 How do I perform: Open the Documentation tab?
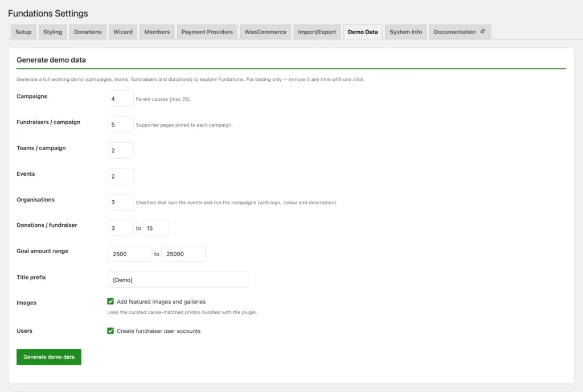pos(460,32)
